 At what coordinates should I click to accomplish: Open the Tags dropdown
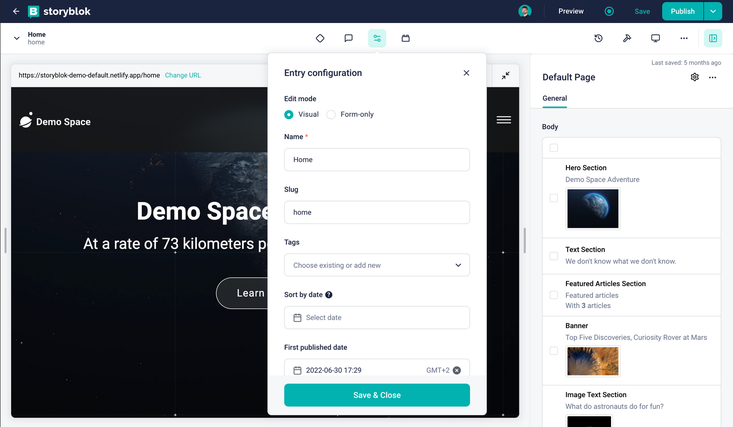(377, 265)
